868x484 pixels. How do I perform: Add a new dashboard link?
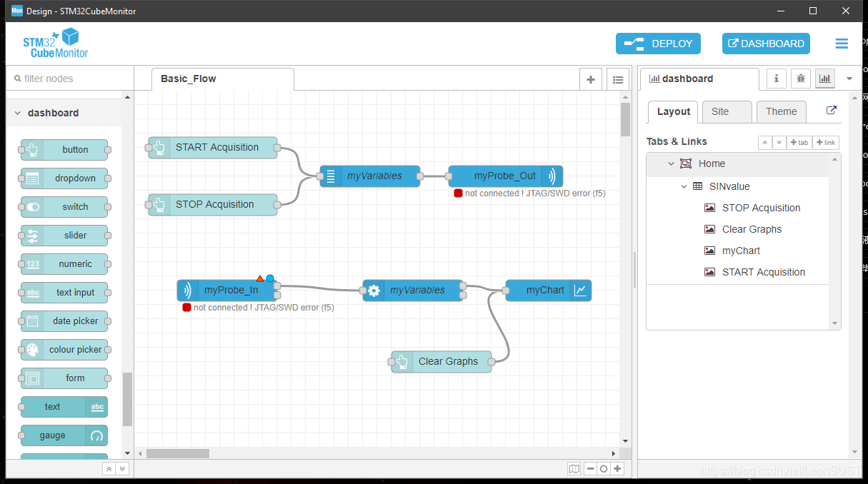pyautogui.click(x=825, y=143)
